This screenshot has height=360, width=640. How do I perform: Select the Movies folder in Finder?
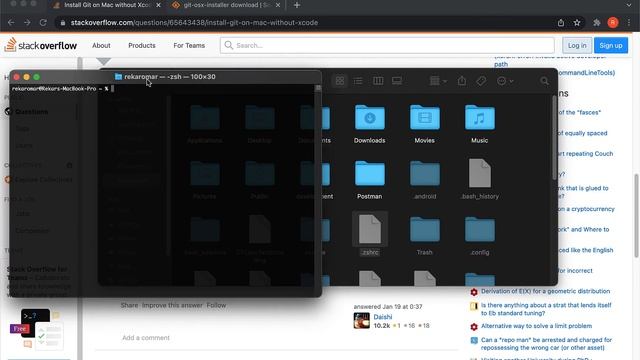424,124
